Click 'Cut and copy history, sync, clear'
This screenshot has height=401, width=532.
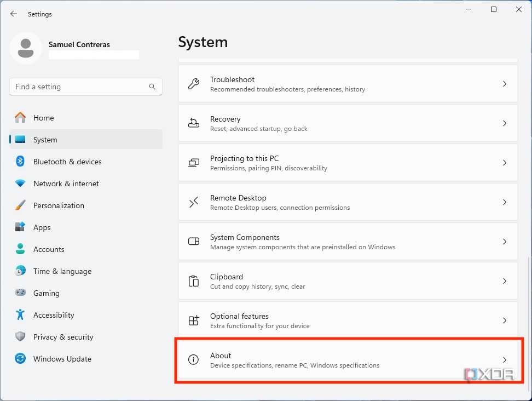tap(258, 287)
